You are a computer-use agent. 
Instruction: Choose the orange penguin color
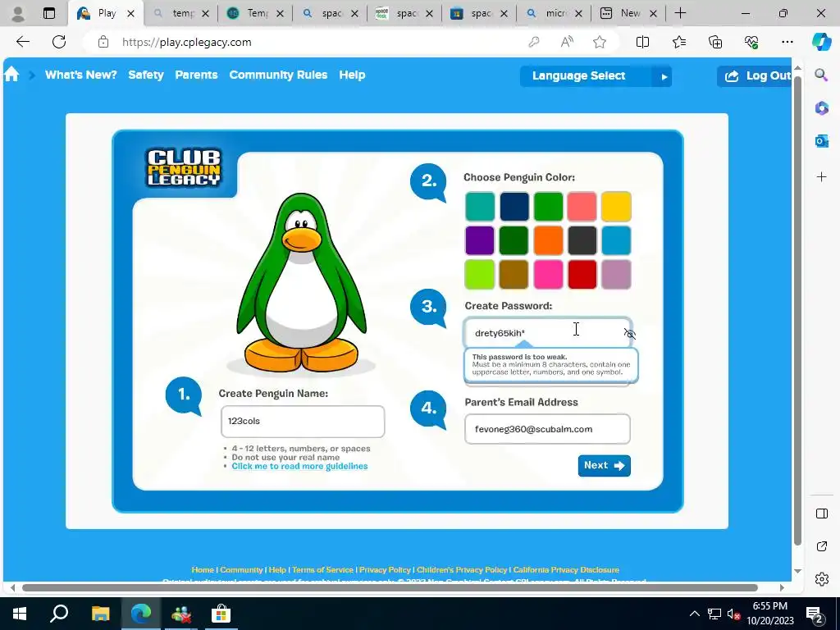pyautogui.click(x=548, y=240)
